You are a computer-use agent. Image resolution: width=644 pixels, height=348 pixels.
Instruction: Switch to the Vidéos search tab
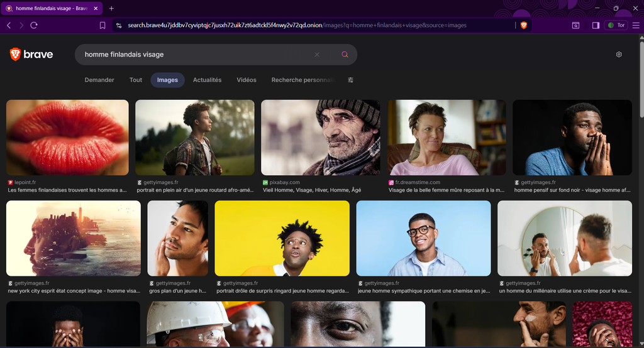pyautogui.click(x=247, y=80)
